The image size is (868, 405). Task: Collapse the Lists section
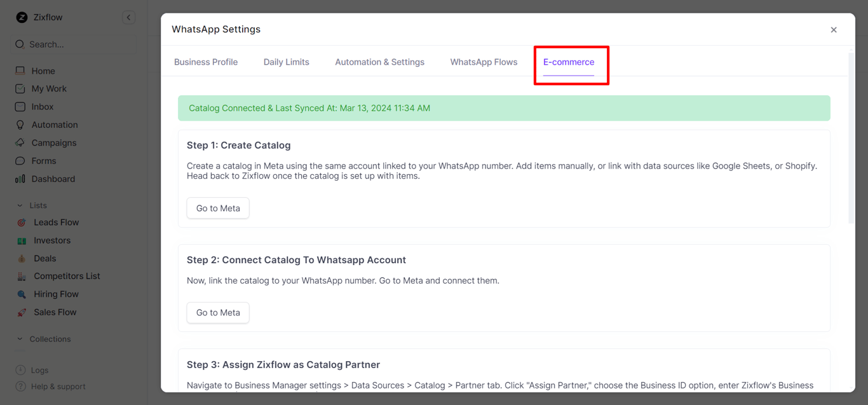point(19,205)
